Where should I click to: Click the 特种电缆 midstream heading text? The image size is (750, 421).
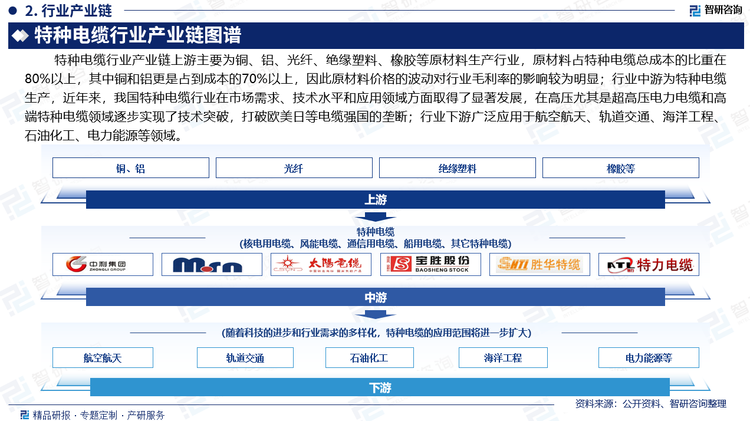pos(375,232)
